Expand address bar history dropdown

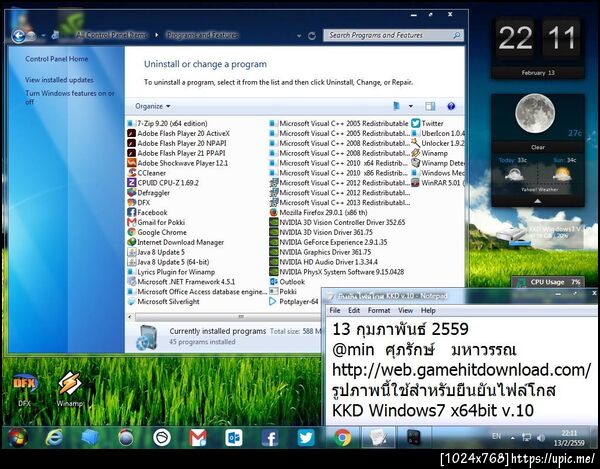click(x=299, y=36)
